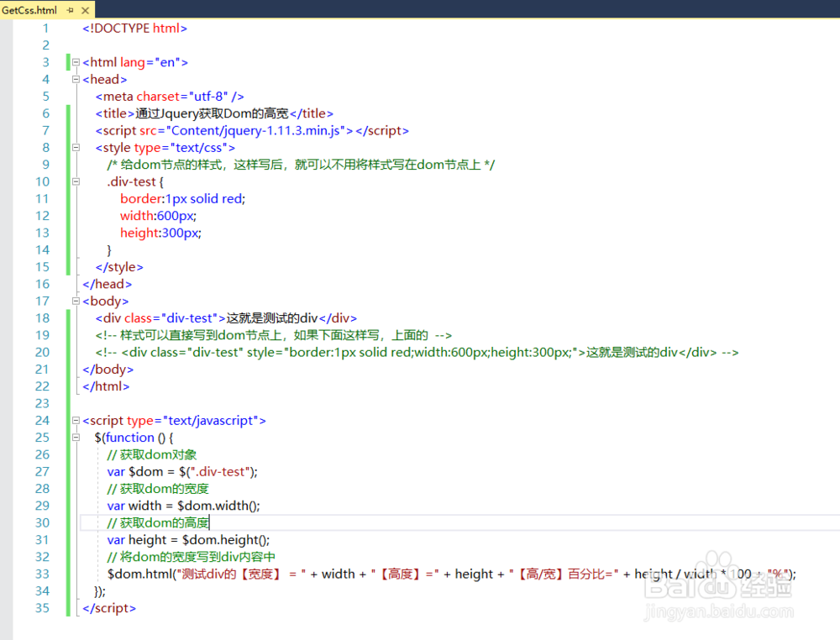This screenshot has height=640, width=840.
Task: Click the meta charset="utf-8" tag
Action: 170,97
